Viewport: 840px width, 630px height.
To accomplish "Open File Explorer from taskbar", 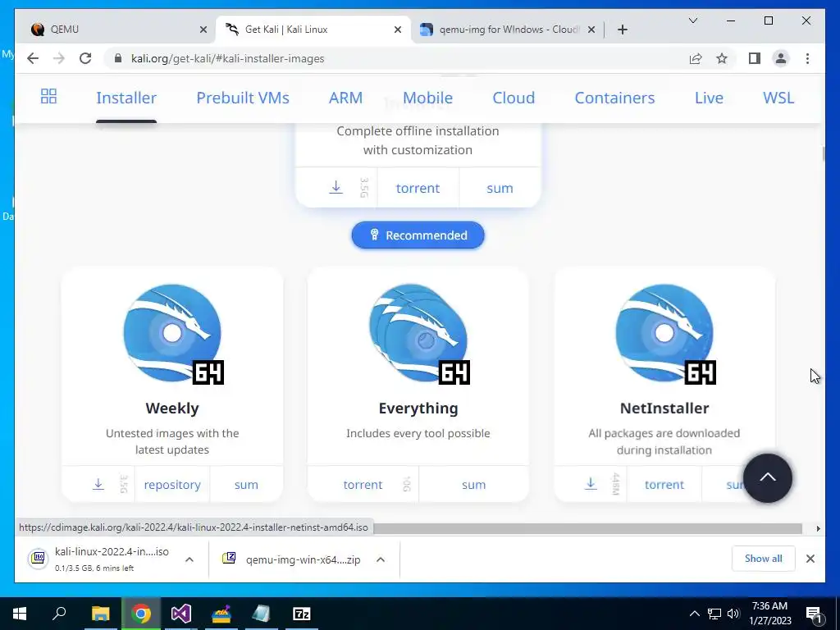I will point(100,614).
